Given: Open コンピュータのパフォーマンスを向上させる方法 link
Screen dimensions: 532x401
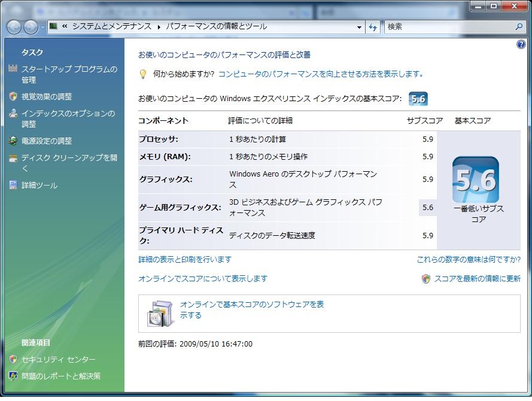Looking at the screenshot, I should [x=321, y=74].
